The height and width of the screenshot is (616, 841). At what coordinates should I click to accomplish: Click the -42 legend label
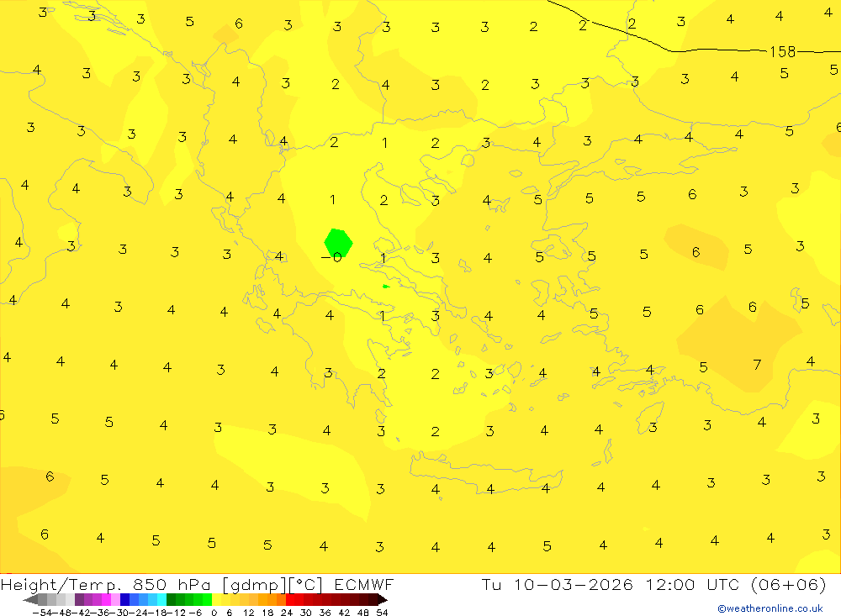pyautogui.click(x=81, y=613)
